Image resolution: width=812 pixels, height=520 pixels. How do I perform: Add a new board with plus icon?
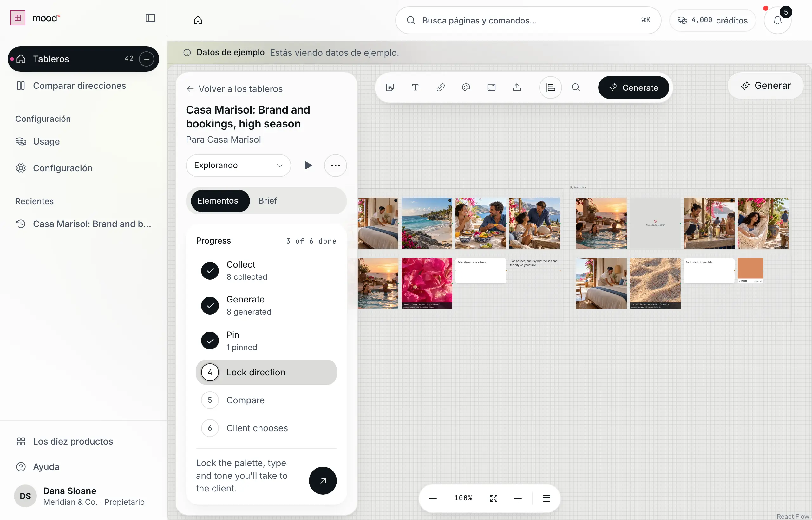[x=147, y=59]
